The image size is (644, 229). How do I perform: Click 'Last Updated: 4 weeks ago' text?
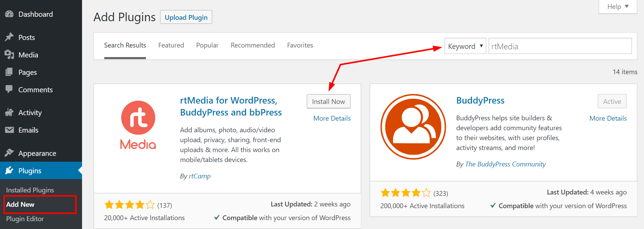[x=587, y=192]
